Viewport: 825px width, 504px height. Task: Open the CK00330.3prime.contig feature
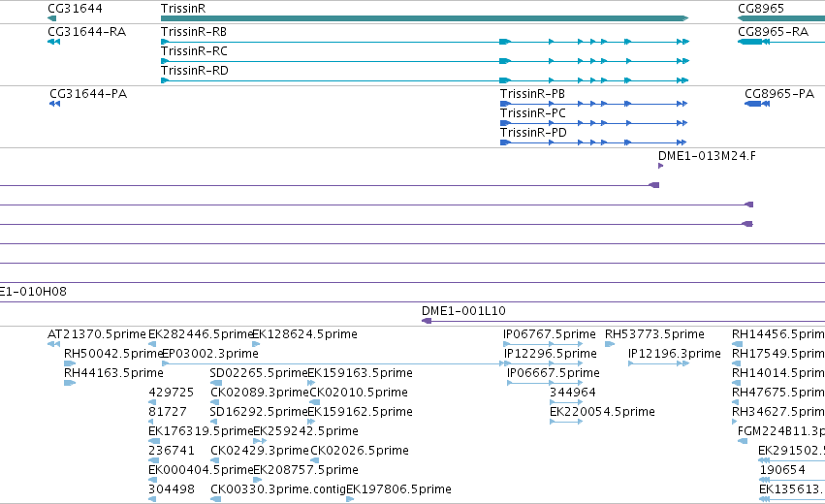coord(278,489)
